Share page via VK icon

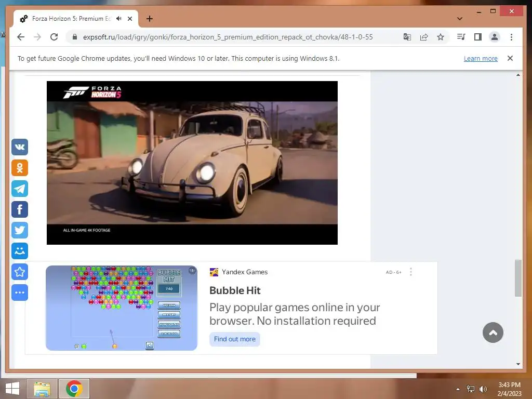click(x=20, y=147)
